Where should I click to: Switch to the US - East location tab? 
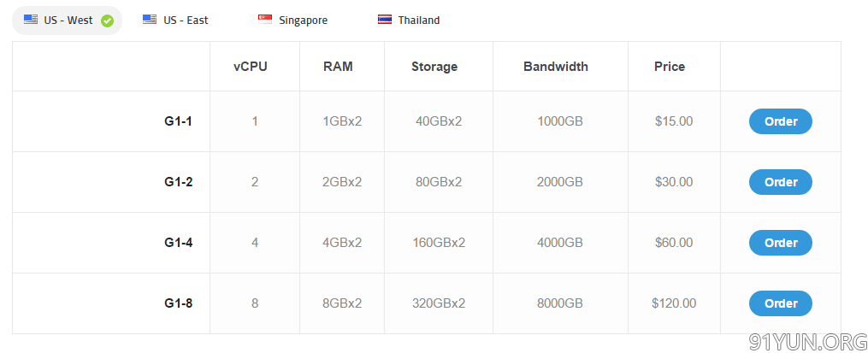point(175,21)
